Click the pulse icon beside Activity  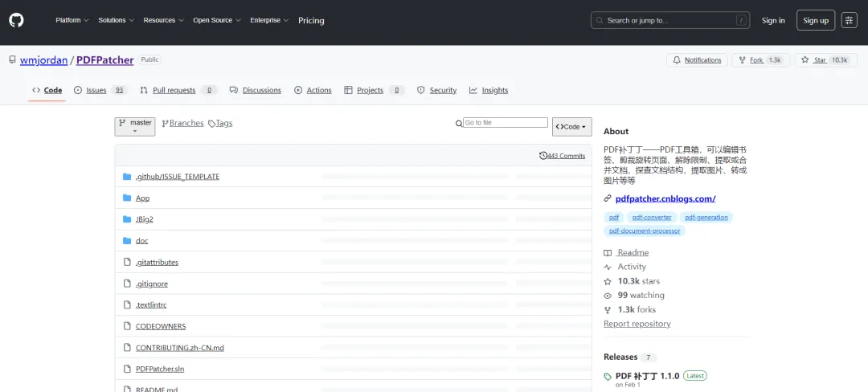click(608, 267)
